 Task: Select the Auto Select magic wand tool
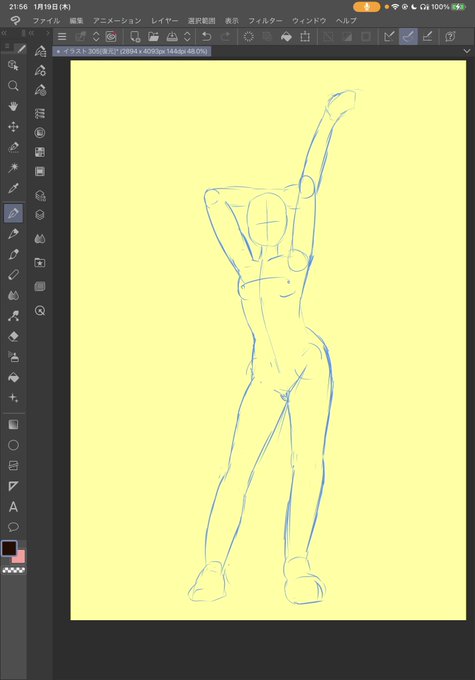[x=13, y=168]
